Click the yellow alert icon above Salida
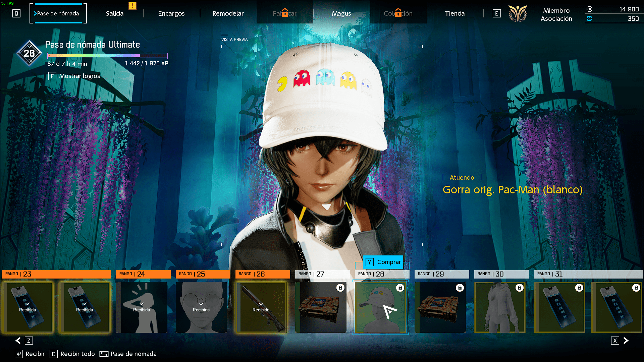The image size is (644, 362). 132,6
